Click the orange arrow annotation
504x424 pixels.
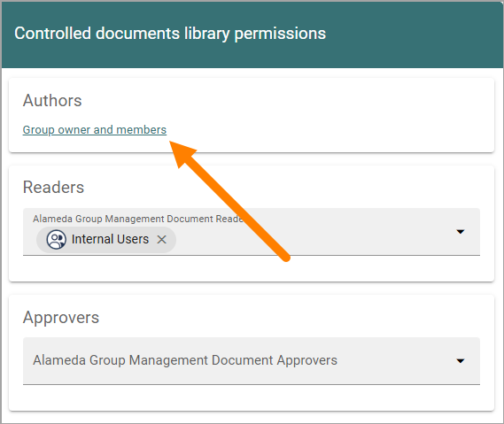[x=229, y=202]
